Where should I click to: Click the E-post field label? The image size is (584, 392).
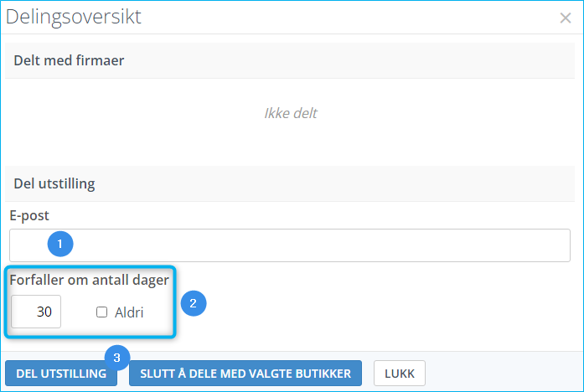coord(29,215)
